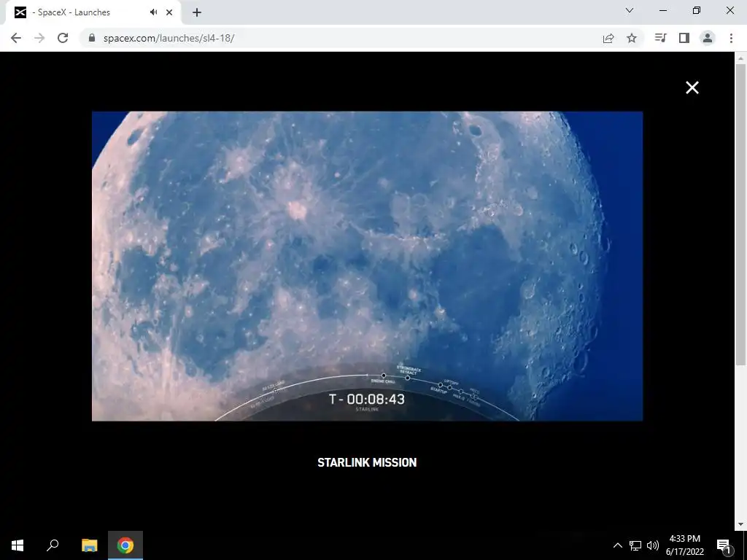
Task: Show hidden system tray icons
Action: (x=617, y=545)
